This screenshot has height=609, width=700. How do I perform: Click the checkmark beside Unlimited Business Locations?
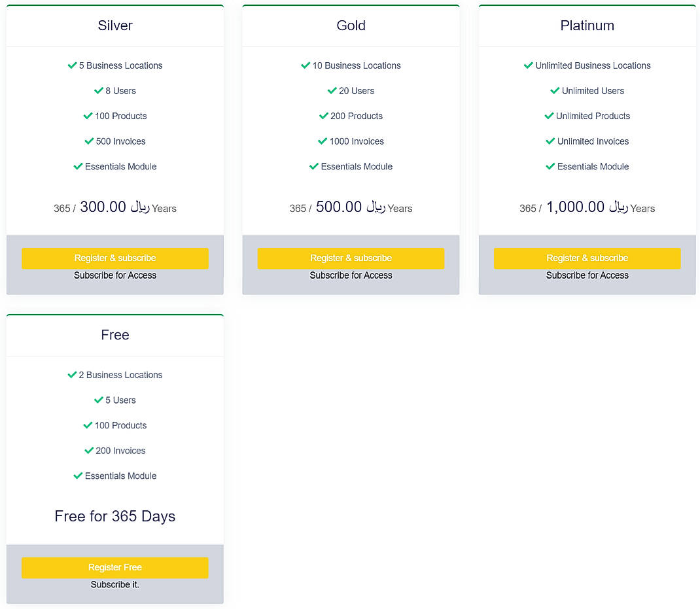pos(528,65)
